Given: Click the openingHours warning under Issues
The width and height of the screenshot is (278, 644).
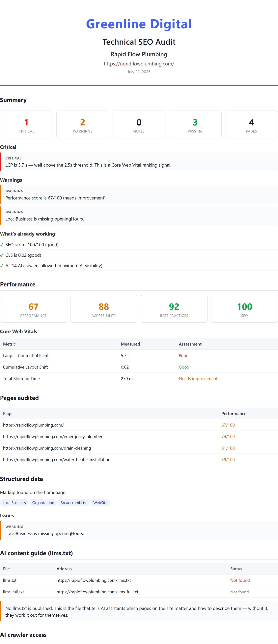Looking at the screenshot, I should [x=139, y=530].
